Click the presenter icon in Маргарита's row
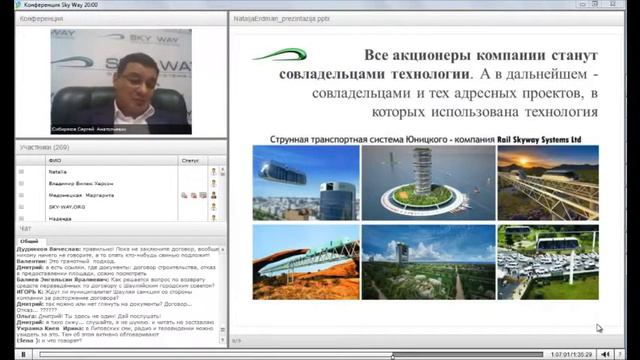This screenshot has height=360, width=640. [213, 196]
